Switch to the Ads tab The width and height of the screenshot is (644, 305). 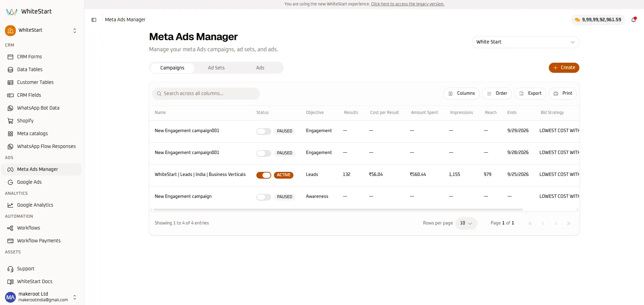tap(260, 68)
